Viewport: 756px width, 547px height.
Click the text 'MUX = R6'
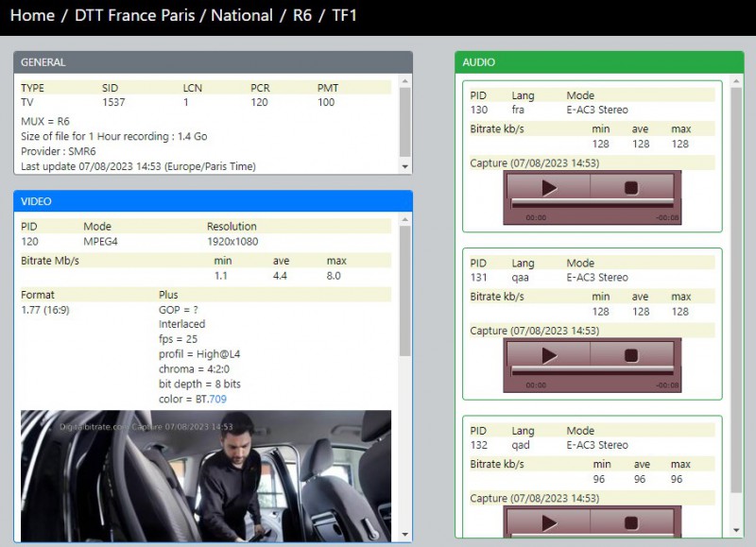pos(45,121)
